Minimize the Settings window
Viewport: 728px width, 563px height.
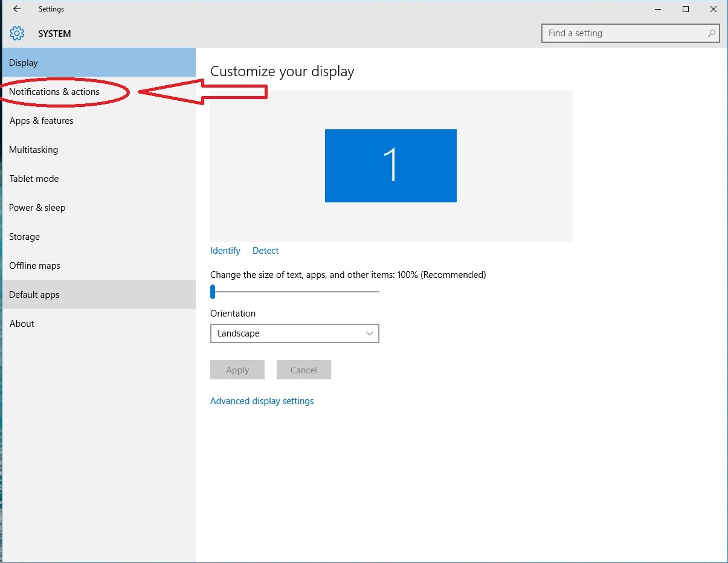(658, 9)
